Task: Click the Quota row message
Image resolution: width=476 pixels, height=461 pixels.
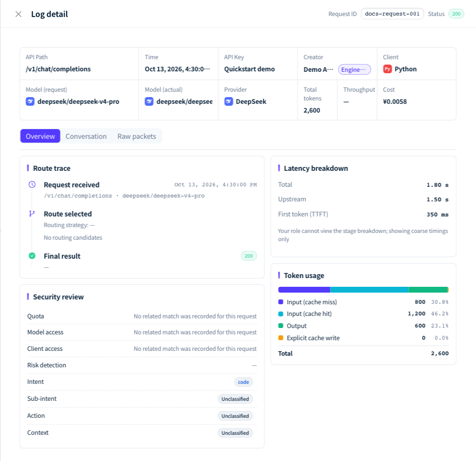Action: point(195,316)
